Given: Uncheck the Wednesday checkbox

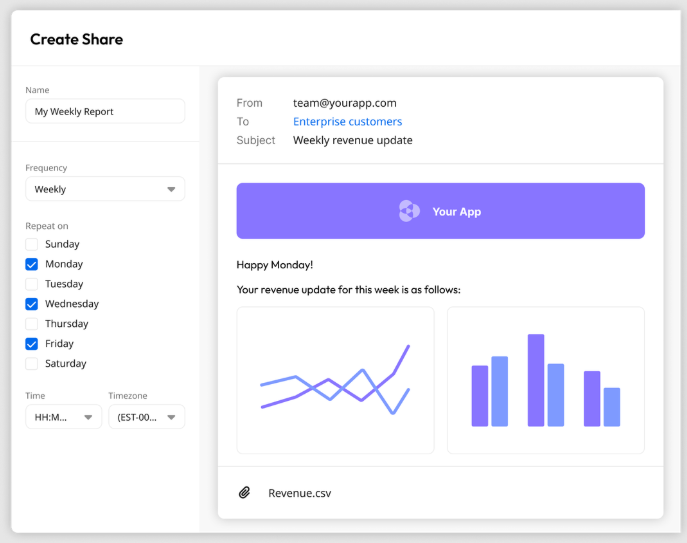Looking at the screenshot, I should point(32,304).
